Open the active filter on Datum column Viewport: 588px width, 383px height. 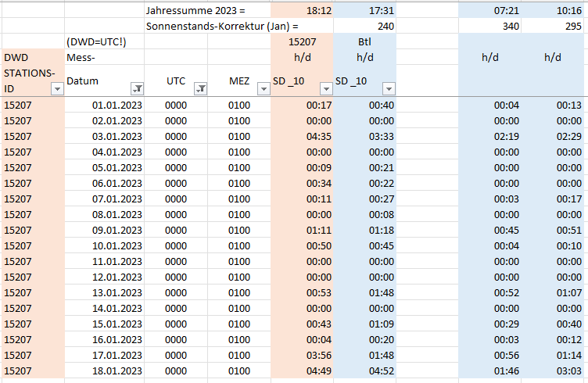pos(136,89)
